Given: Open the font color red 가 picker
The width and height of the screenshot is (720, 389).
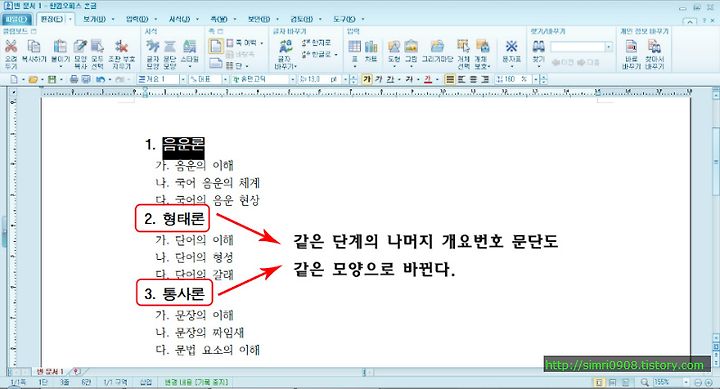Looking at the screenshot, I should (428, 79).
